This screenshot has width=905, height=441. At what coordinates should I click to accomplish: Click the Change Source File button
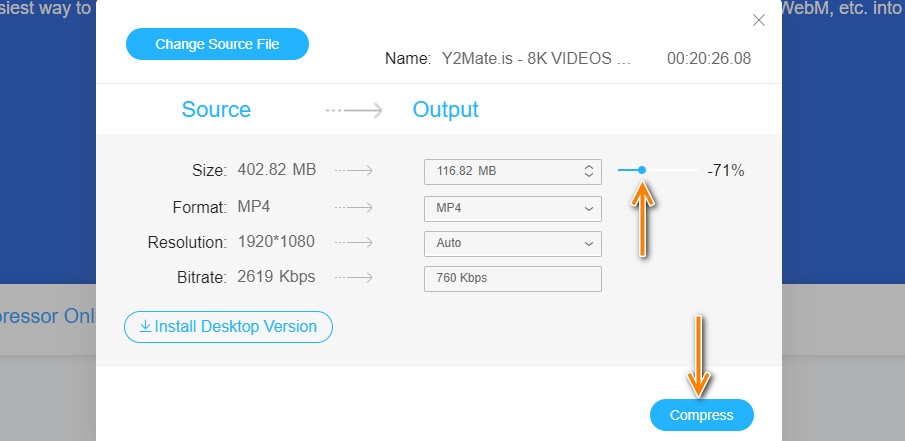point(217,44)
